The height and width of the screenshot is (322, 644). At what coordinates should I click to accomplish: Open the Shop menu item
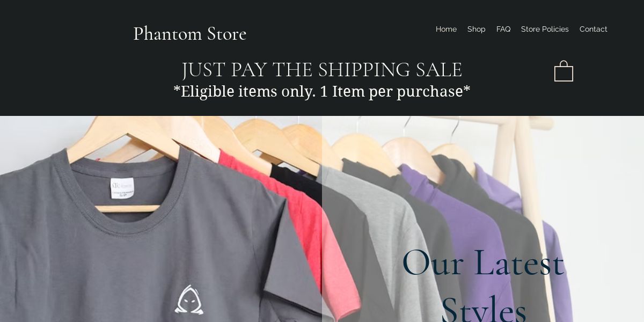point(476,29)
